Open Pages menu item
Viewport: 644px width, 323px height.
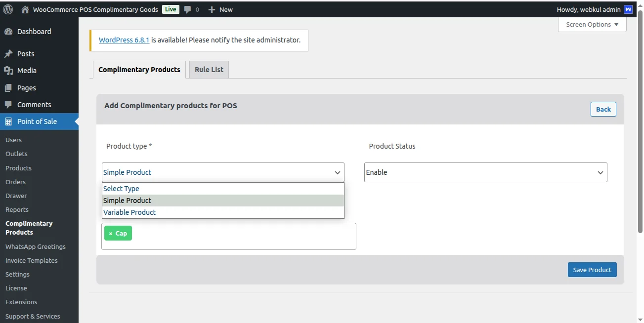39,88
